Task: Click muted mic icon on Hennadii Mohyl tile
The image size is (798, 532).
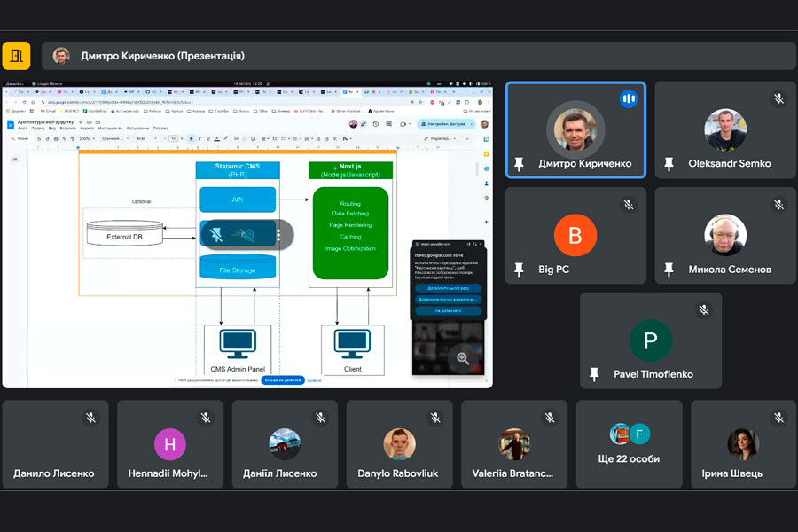Action: click(206, 418)
